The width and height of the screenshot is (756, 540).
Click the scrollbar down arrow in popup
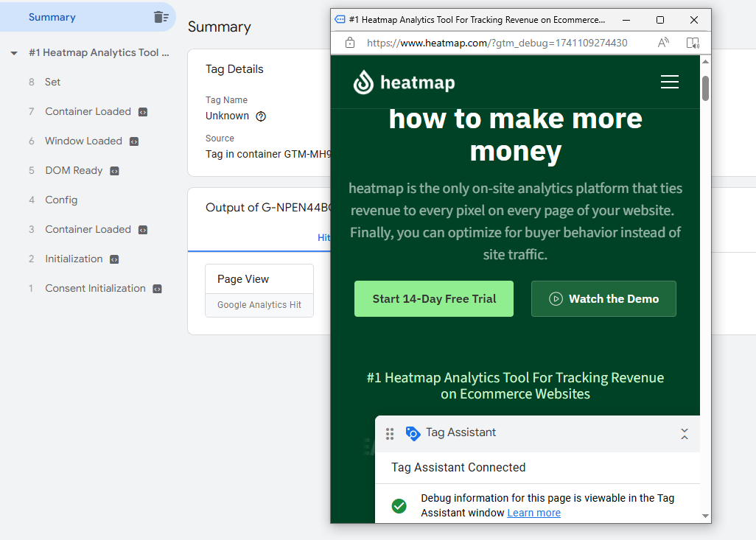[705, 516]
